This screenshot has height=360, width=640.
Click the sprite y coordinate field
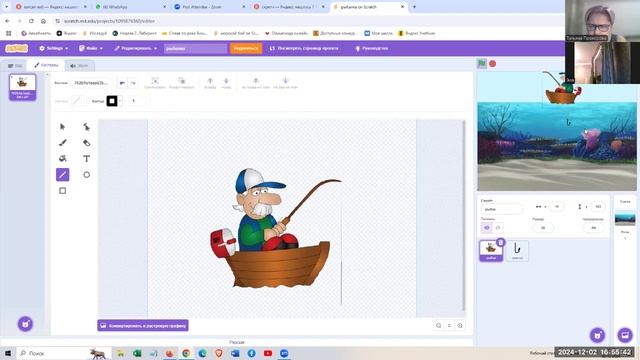coord(598,207)
